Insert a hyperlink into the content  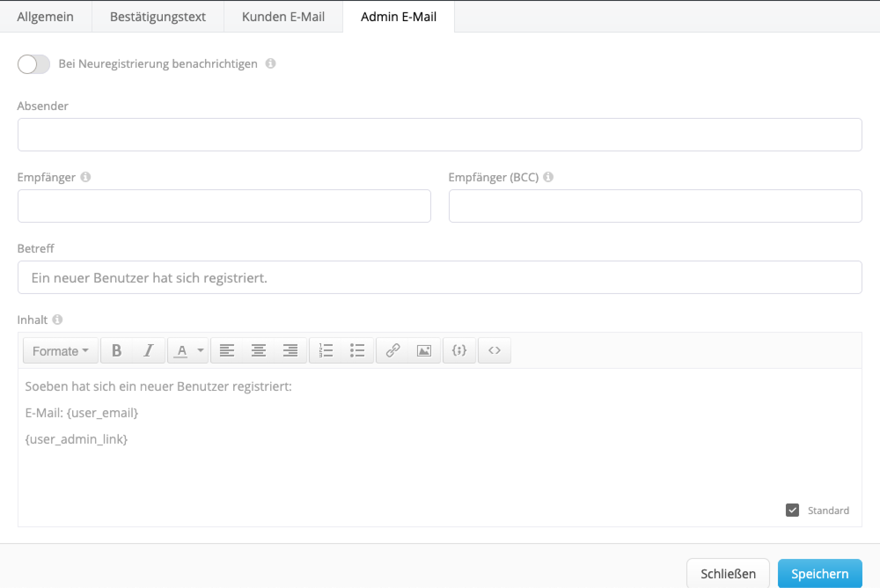point(392,351)
